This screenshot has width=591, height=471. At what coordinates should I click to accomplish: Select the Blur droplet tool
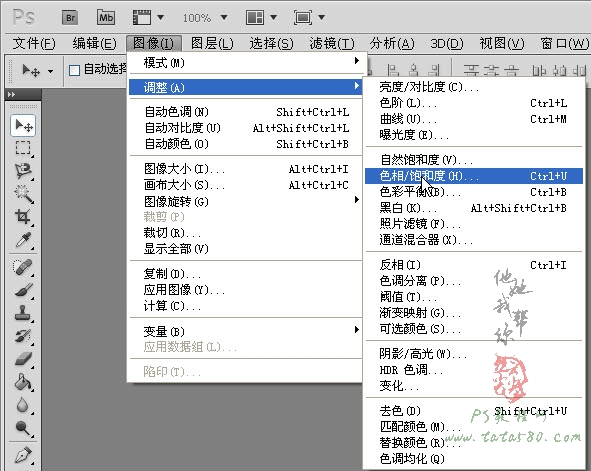23,405
